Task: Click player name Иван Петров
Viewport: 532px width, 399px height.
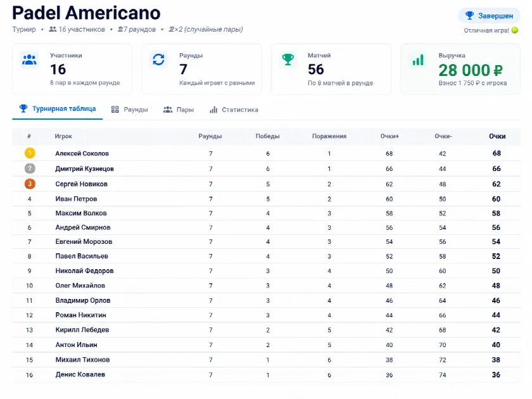Action: click(x=77, y=199)
